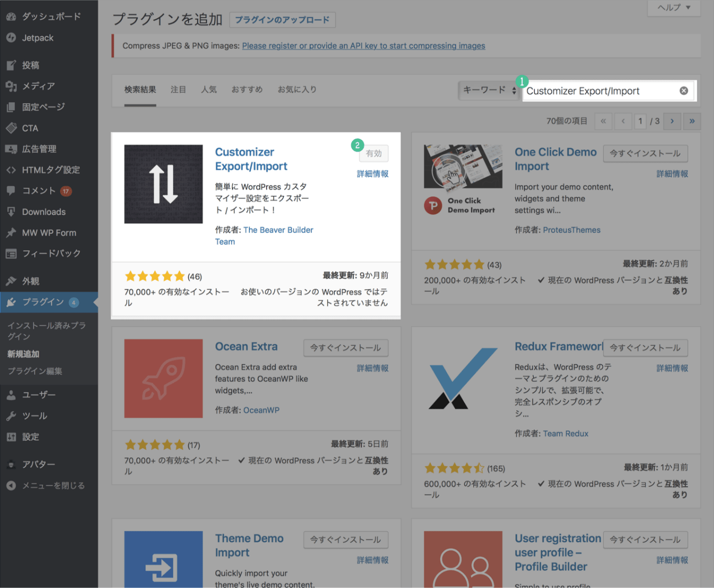Open 詳細情報 for Customizer Export/Import
Viewport: 714px width, 588px height.
(372, 174)
